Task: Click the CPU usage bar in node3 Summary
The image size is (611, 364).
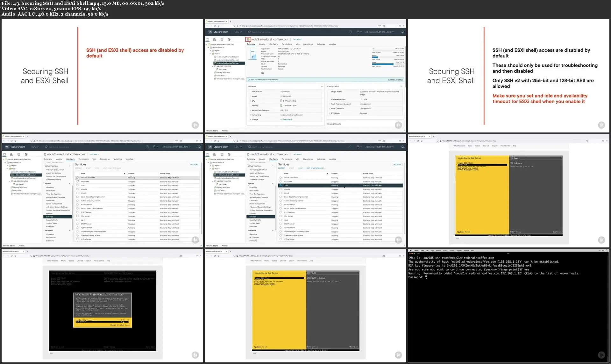Action: (388, 50)
